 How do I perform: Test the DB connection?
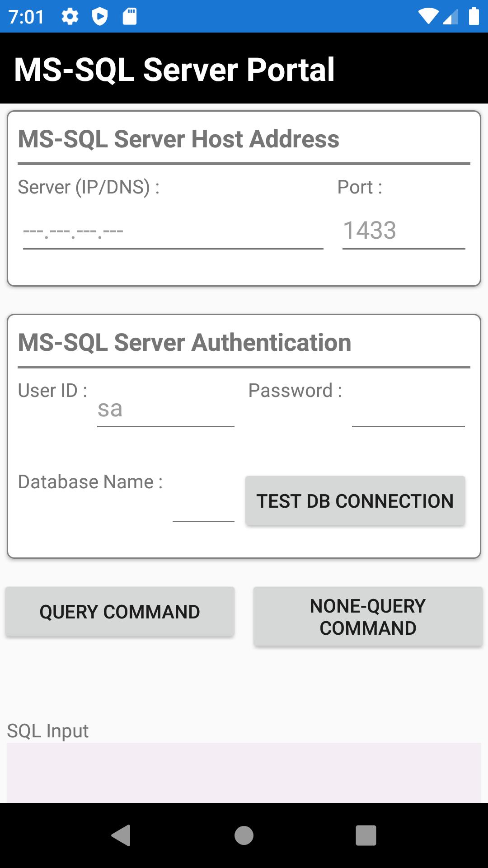click(355, 500)
